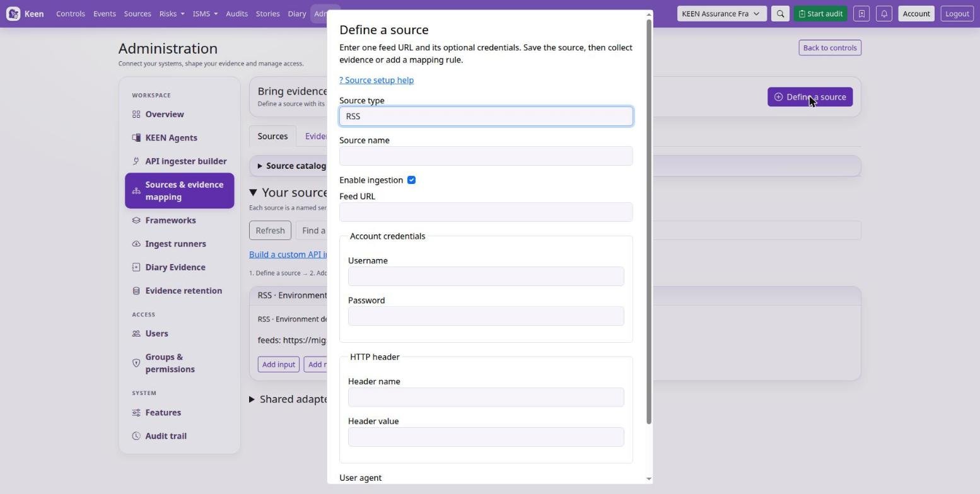Open notifications bell icon

click(x=884, y=13)
